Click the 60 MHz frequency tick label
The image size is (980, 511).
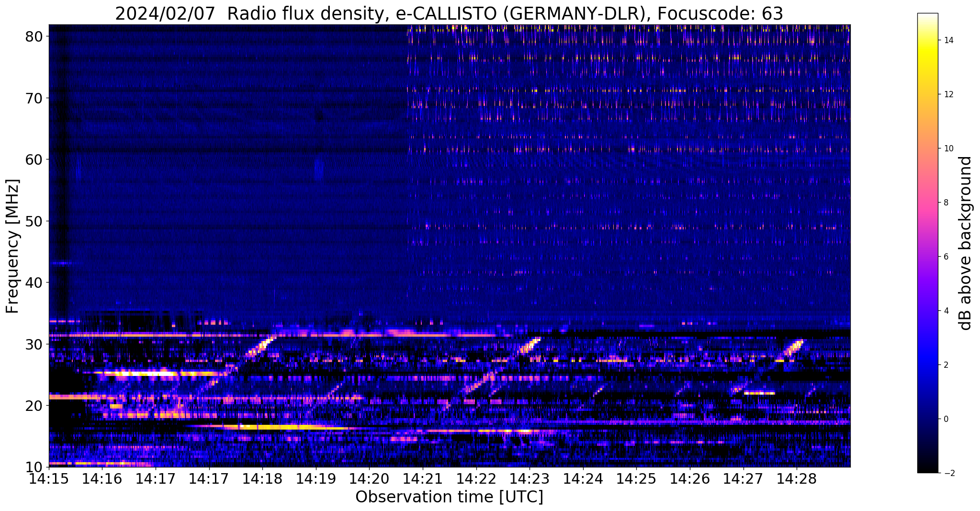34,159
